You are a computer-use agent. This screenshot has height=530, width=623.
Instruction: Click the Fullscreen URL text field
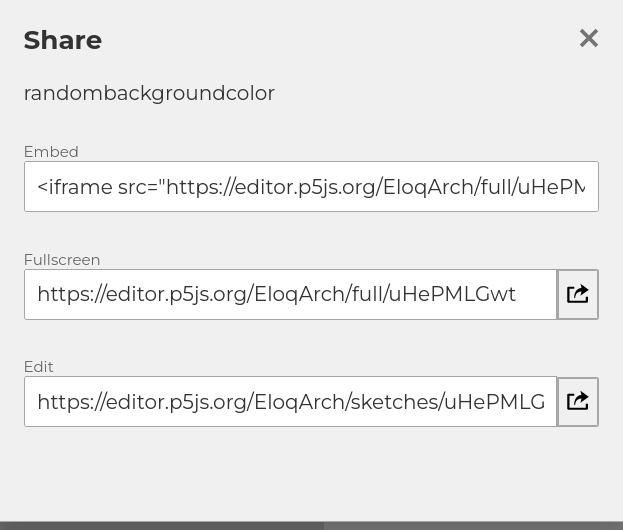[x=290, y=294]
